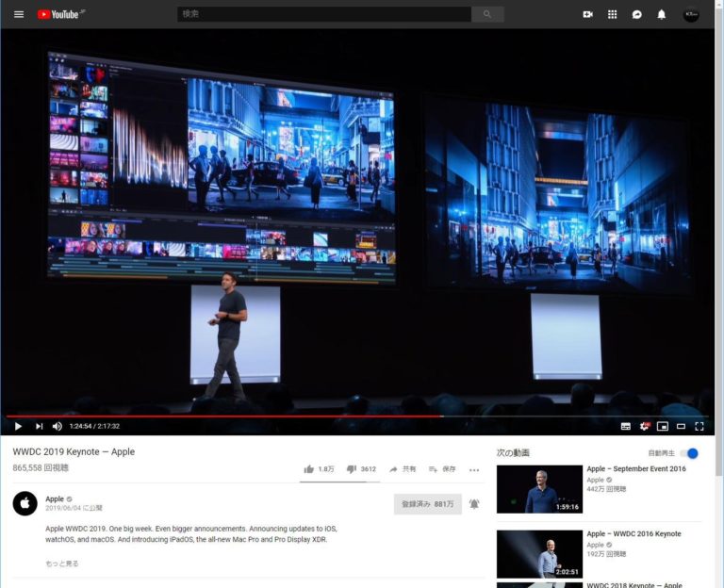Open the more actions ellipsis menu
This screenshot has width=724, height=588.
pyautogui.click(x=474, y=469)
